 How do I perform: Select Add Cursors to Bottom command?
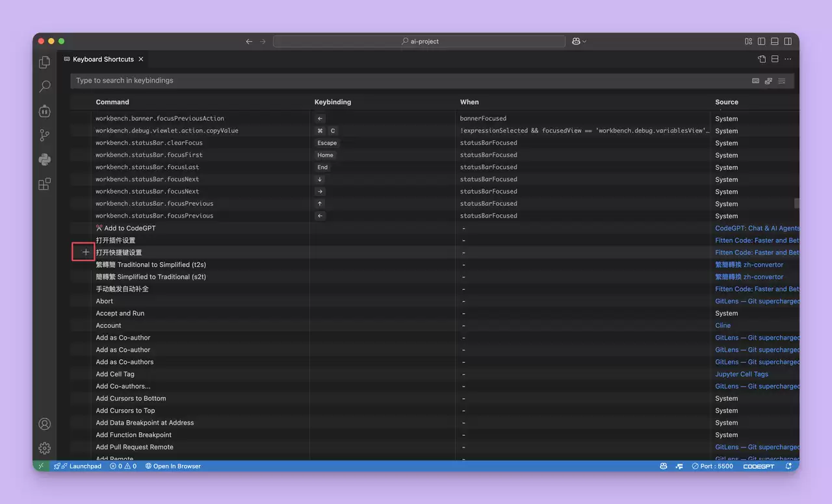tap(131, 398)
